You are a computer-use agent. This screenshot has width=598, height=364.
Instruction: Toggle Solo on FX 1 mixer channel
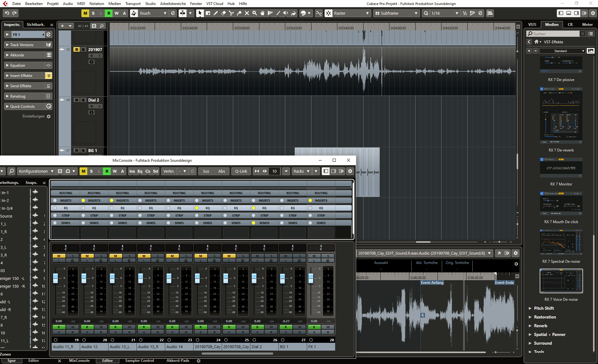point(328,256)
